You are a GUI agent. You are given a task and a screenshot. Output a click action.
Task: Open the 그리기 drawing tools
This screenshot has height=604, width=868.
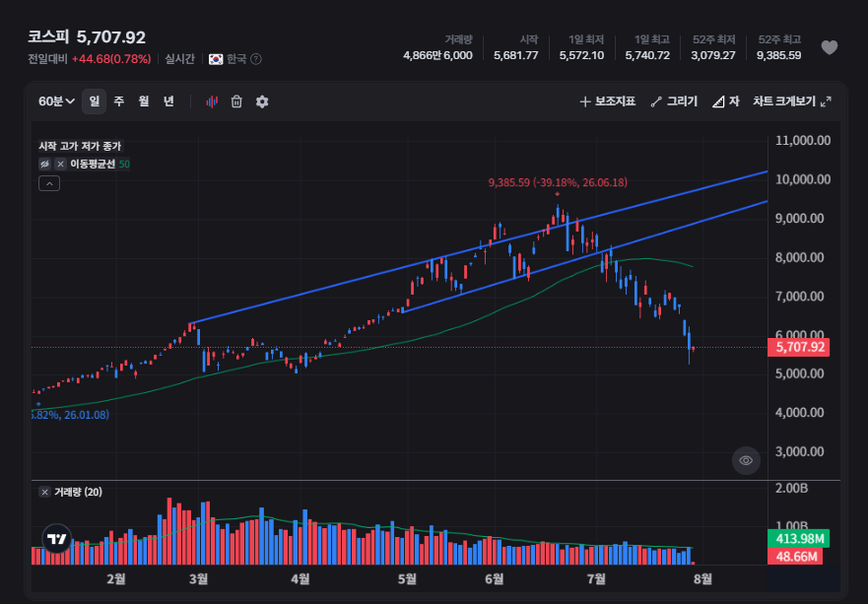point(674,101)
